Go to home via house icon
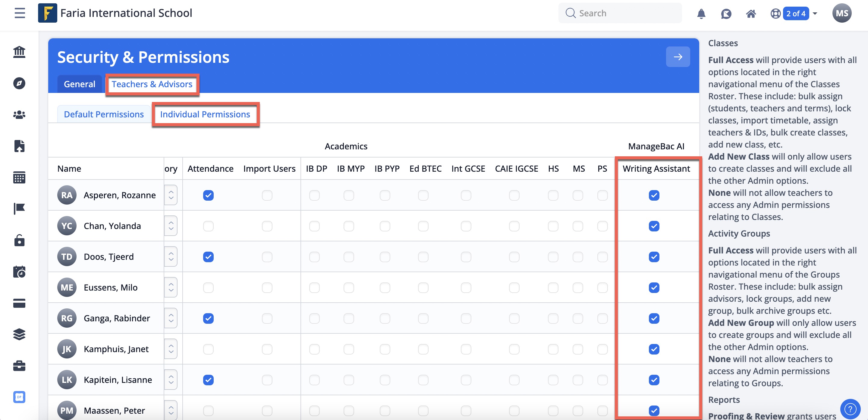This screenshot has height=420, width=868. click(751, 14)
